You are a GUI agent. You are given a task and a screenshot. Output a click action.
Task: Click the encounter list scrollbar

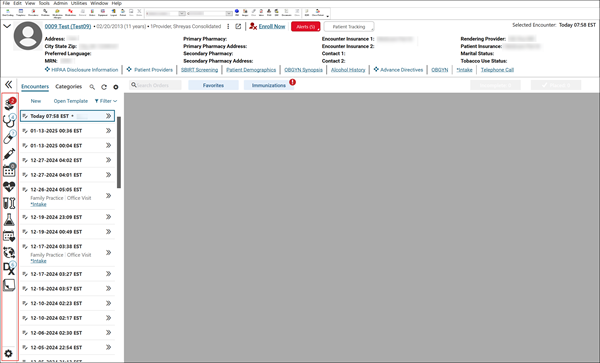pyautogui.click(x=119, y=152)
